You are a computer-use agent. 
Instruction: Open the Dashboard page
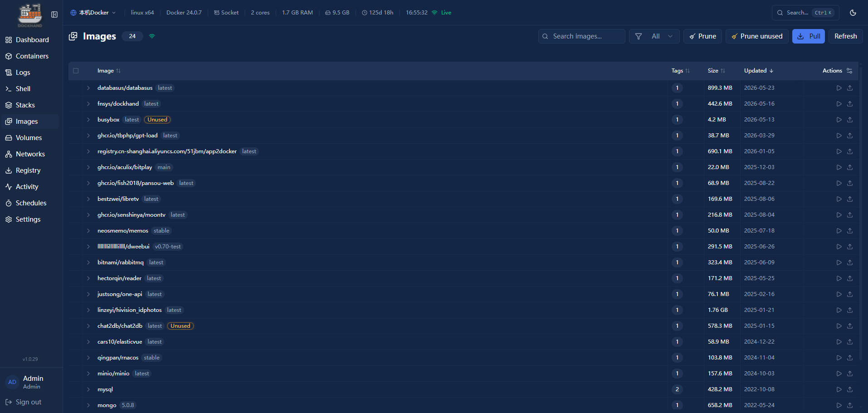(30, 40)
